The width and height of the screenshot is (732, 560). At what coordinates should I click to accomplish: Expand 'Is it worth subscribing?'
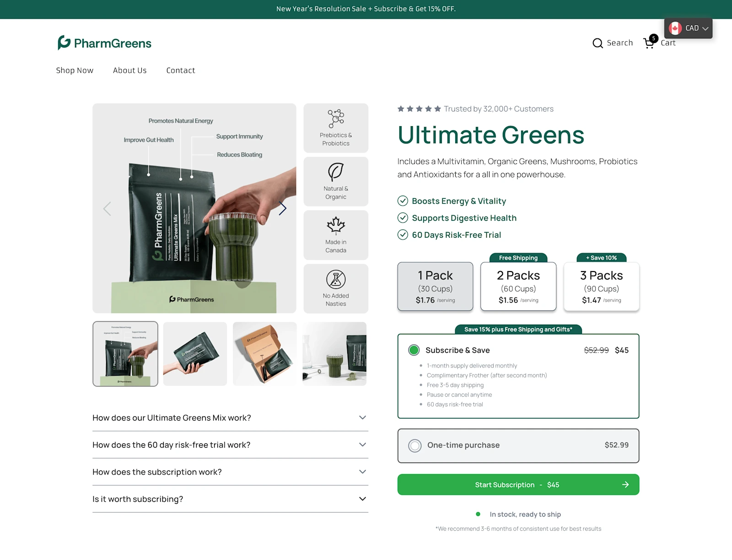tap(230, 499)
